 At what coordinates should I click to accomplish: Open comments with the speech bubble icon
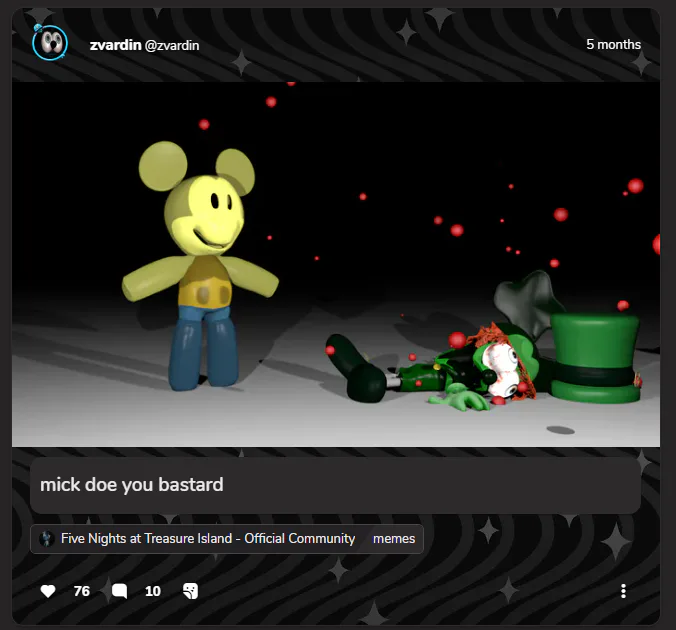click(x=119, y=591)
